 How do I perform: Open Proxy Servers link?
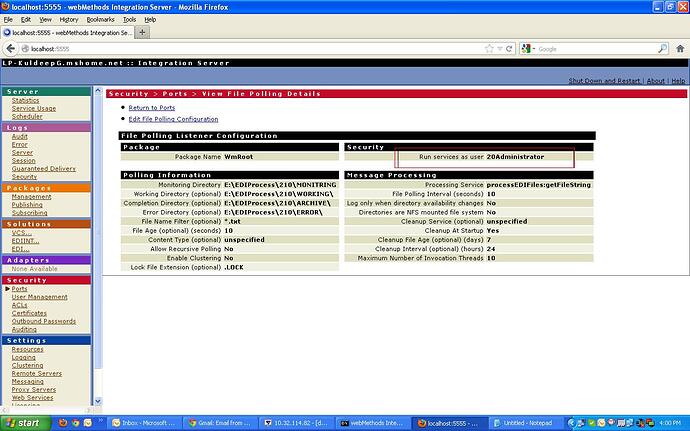33,390
